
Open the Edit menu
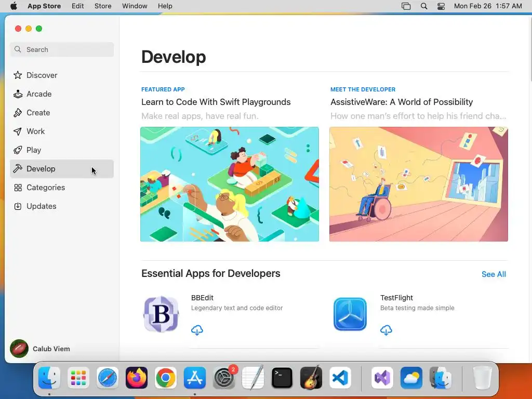(78, 6)
